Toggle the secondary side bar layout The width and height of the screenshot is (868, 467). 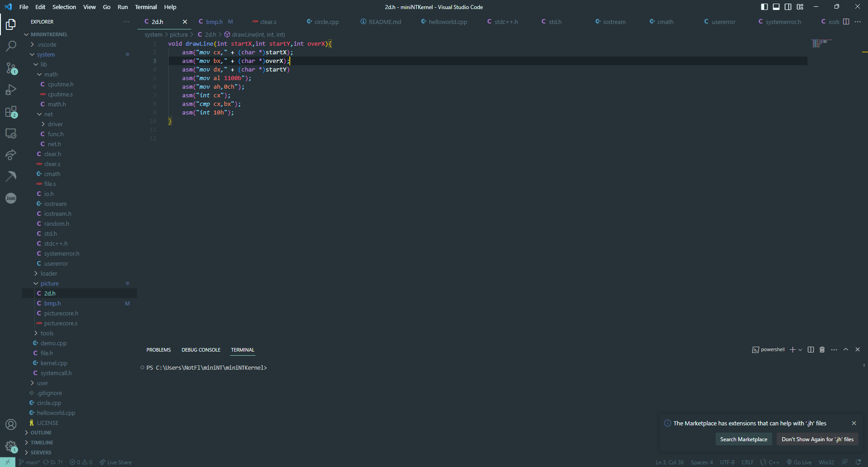coord(788,7)
